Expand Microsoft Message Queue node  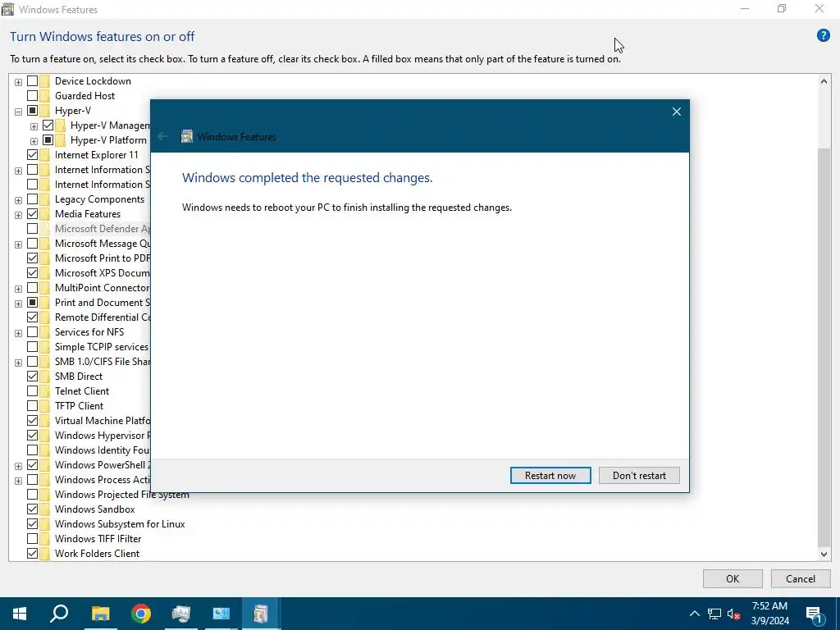pyautogui.click(x=18, y=244)
